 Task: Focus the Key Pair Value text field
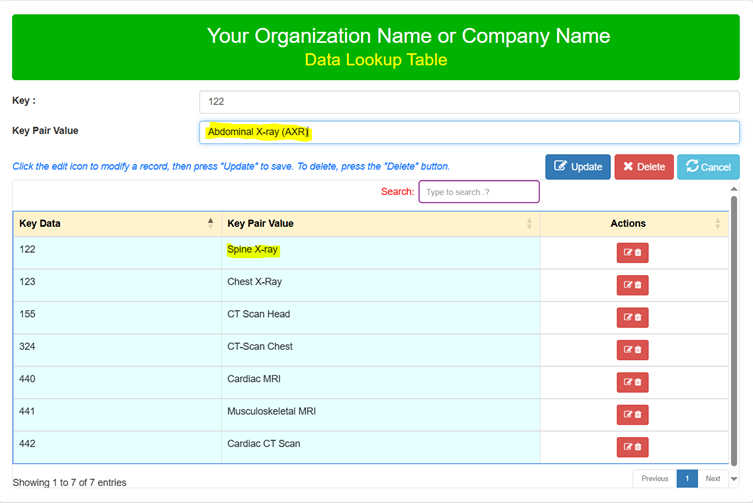point(469,132)
